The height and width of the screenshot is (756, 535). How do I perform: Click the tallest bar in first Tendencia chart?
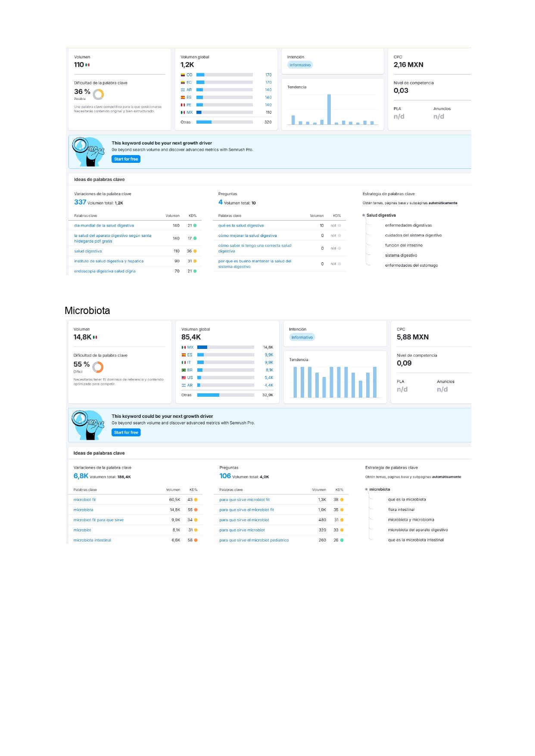tap(329, 109)
